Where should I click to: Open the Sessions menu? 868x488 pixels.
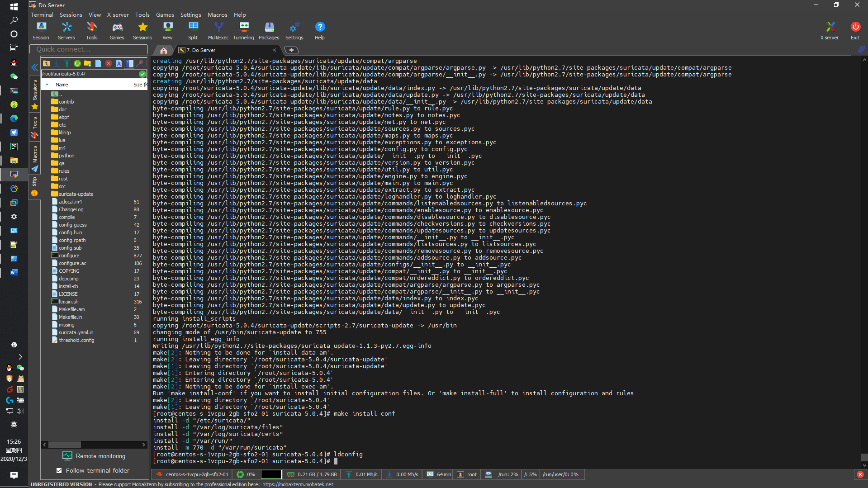point(71,14)
